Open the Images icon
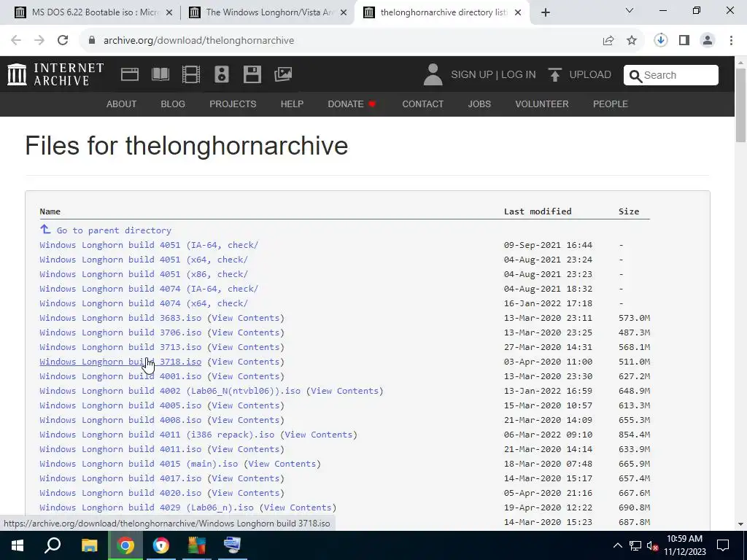The image size is (747, 560). (x=283, y=74)
